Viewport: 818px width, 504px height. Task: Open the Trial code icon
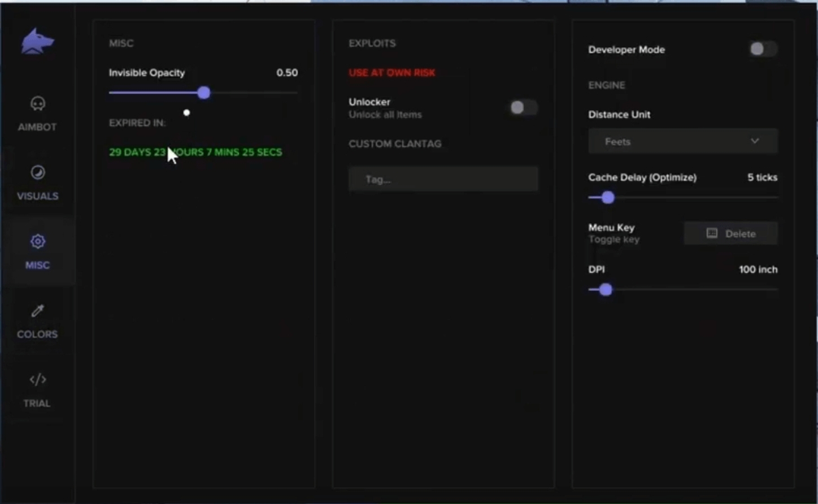(x=37, y=379)
